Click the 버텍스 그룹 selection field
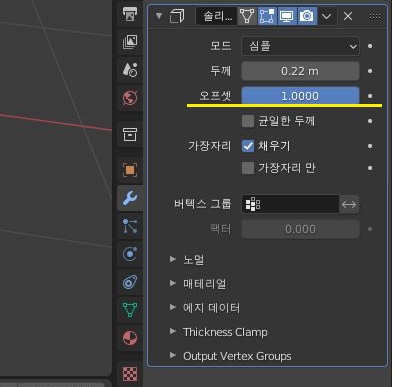This screenshot has height=387, width=394. click(x=290, y=204)
